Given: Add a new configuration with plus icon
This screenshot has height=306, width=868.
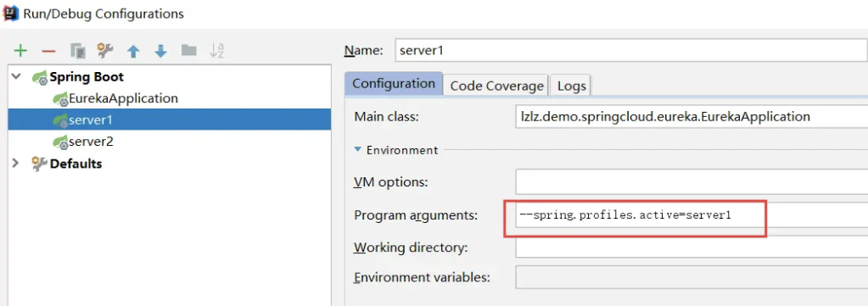Looking at the screenshot, I should (20, 52).
